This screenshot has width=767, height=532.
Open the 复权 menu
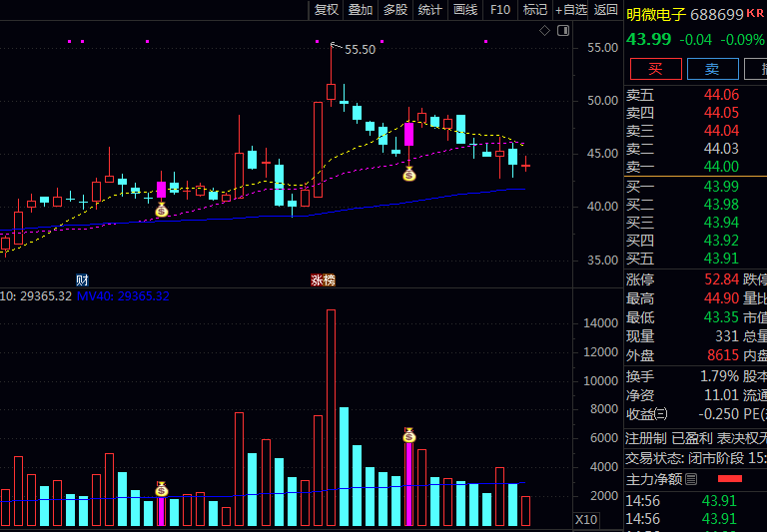(x=327, y=10)
